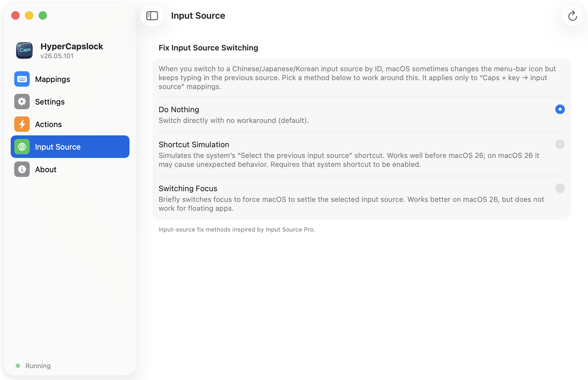Click the Fix Input Source Switching heading
The width and height of the screenshot is (588, 380).
[208, 48]
